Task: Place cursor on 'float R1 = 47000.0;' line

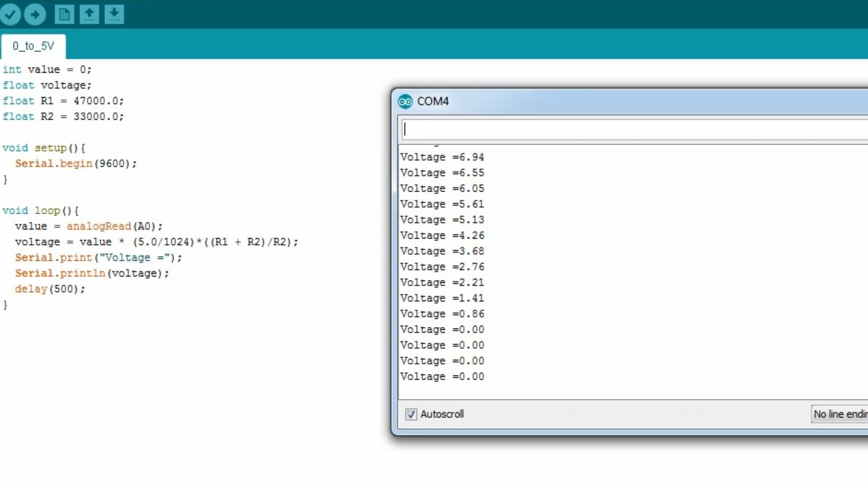Action: click(x=63, y=101)
